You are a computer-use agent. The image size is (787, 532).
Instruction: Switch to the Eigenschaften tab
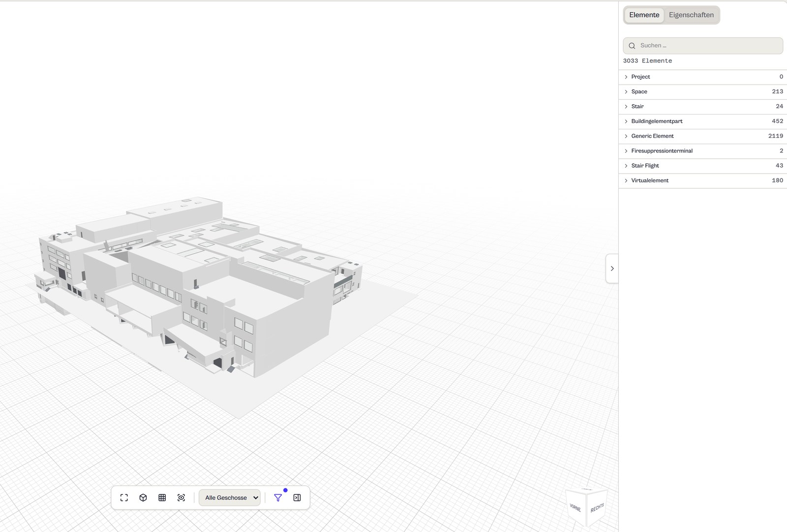(691, 15)
